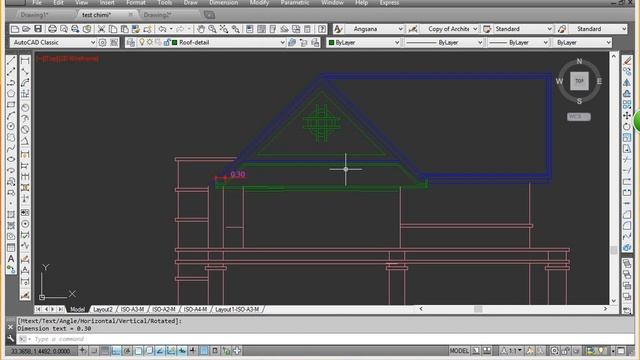The height and width of the screenshot is (360, 640).
Task: Activate the Pan hand tool
Action: [201, 29]
